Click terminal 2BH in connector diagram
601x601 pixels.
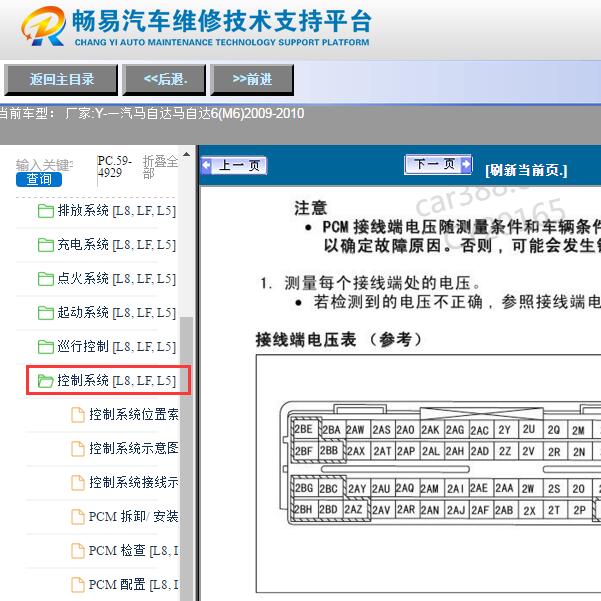click(304, 509)
